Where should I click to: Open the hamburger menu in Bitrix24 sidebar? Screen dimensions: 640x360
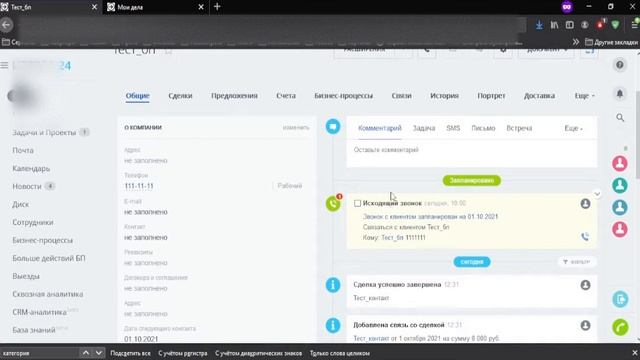(x=4, y=65)
